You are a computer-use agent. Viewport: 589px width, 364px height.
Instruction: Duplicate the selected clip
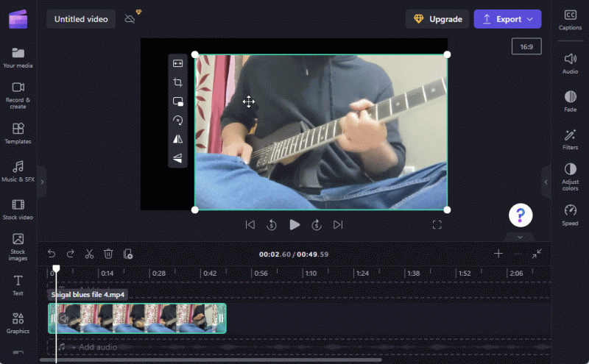point(127,254)
